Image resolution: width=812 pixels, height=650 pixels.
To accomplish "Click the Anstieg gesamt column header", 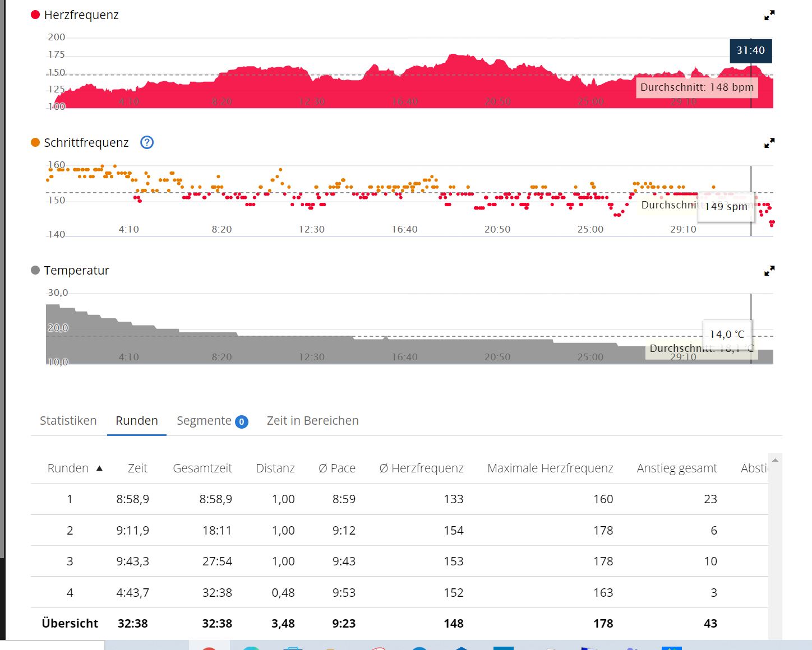I will [677, 468].
